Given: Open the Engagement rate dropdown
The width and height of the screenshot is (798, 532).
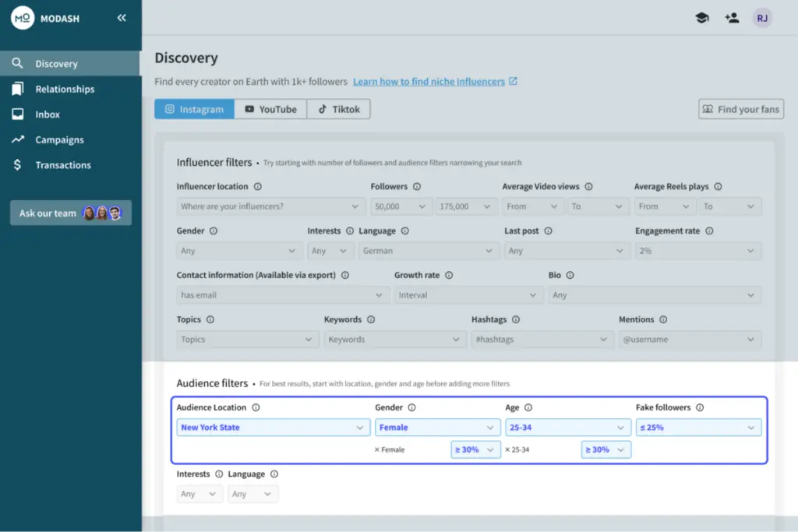Looking at the screenshot, I should point(697,251).
